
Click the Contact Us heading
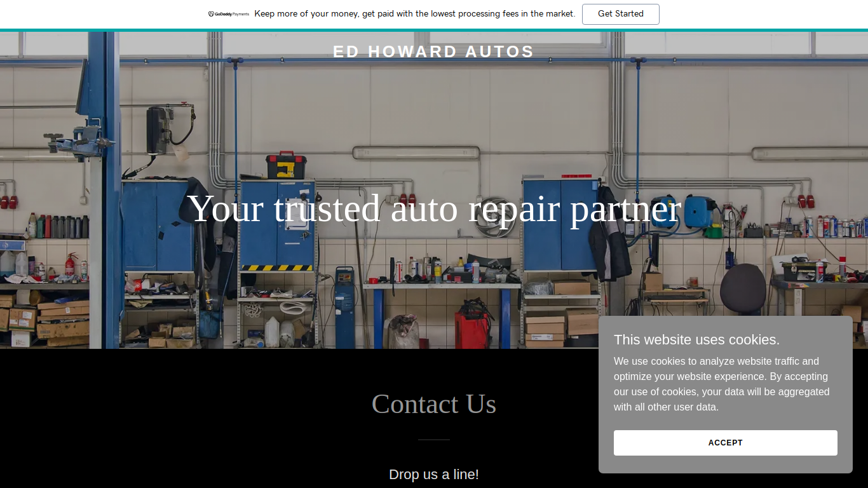pyautogui.click(x=434, y=404)
